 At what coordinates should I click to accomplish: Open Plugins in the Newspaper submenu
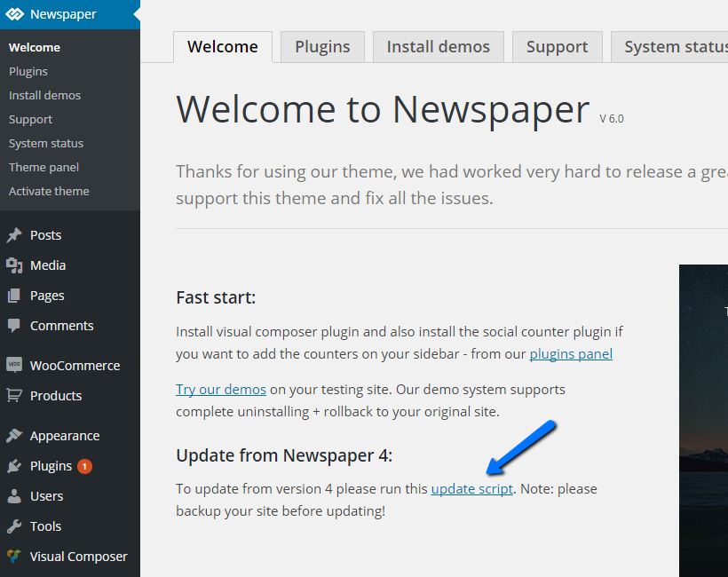(x=28, y=72)
